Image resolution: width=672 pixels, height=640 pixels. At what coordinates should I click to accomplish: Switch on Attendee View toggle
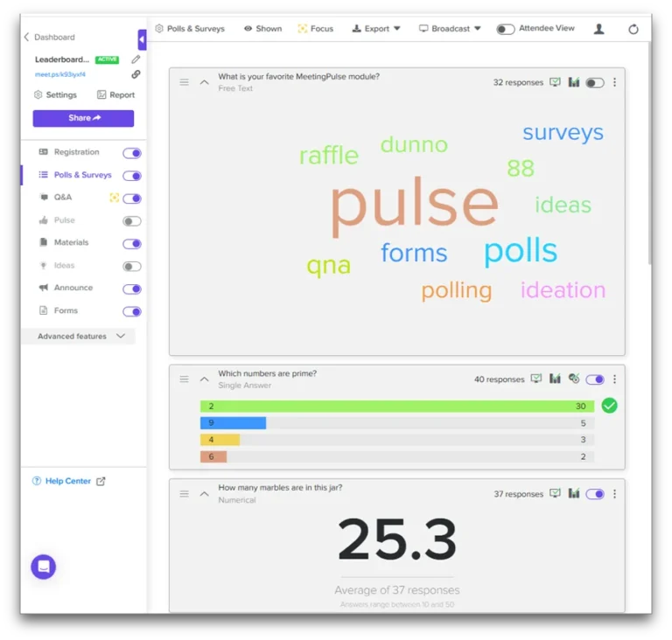click(505, 29)
